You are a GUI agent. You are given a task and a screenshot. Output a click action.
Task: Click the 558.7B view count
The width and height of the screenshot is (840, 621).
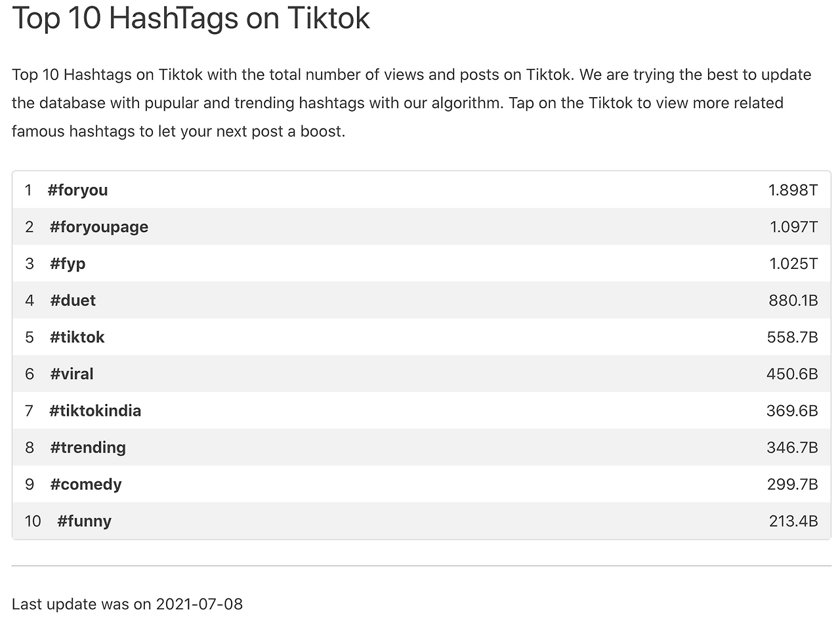[x=792, y=337]
